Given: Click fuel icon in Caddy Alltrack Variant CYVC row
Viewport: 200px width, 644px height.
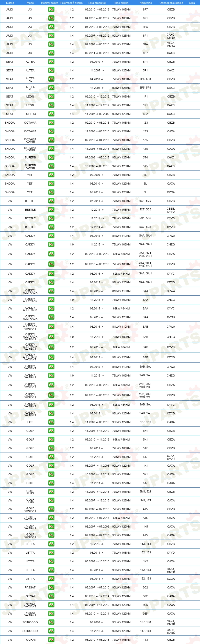Looking at the screenshot, I should 51,347.
